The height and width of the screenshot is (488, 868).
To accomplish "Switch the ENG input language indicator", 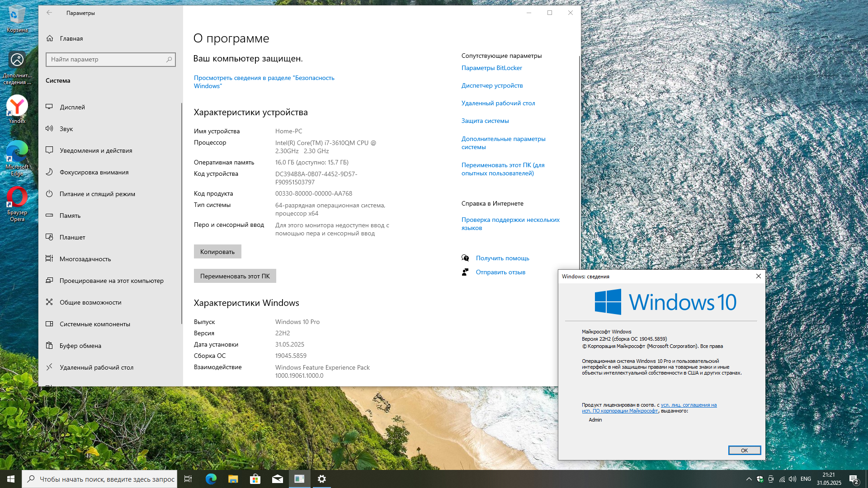I will (806, 479).
